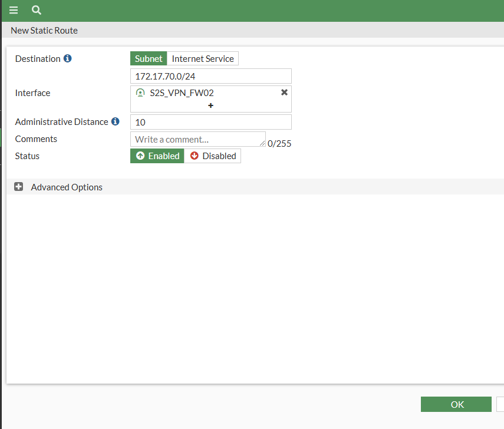Click the Administrative Distance info icon
This screenshot has height=429, width=504.
[x=116, y=121]
